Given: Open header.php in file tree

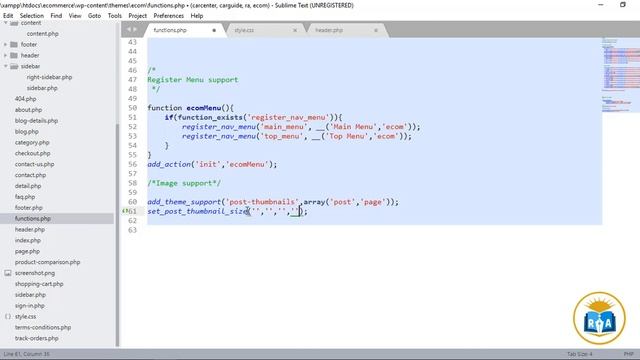Looking at the screenshot, I should pyautogui.click(x=30, y=229).
